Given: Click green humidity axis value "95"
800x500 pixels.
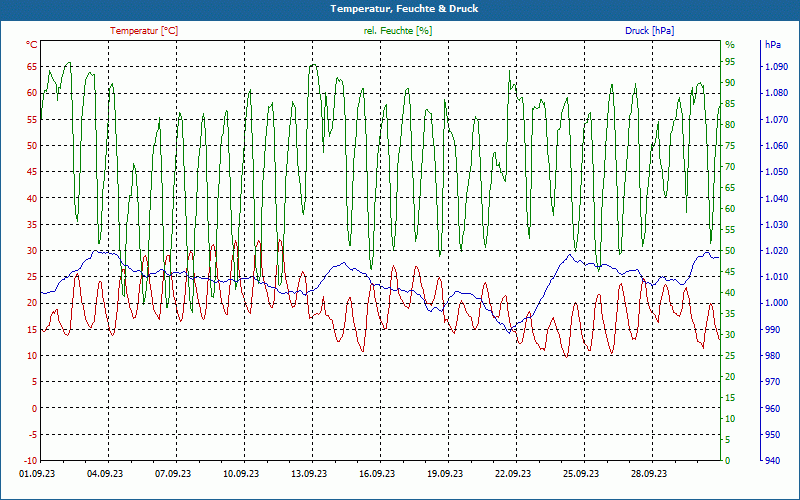Looking at the screenshot, I should pyautogui.click(x=730, y=62).
